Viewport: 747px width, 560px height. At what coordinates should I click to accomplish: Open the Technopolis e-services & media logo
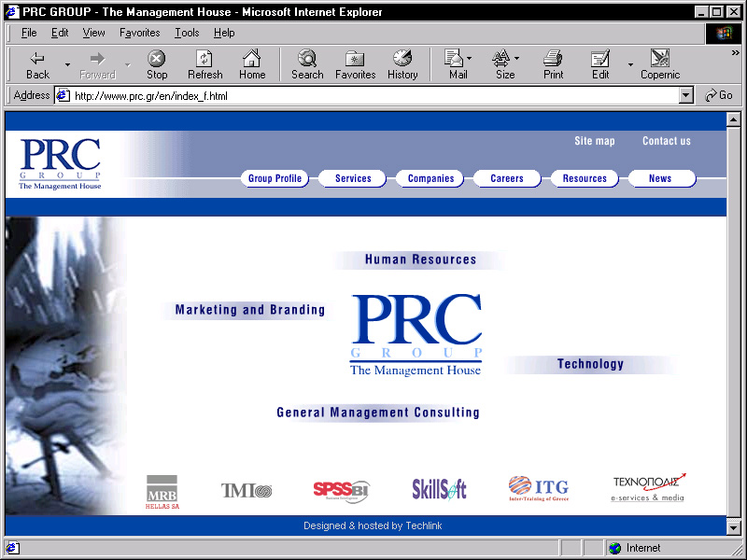pos(648,487)
